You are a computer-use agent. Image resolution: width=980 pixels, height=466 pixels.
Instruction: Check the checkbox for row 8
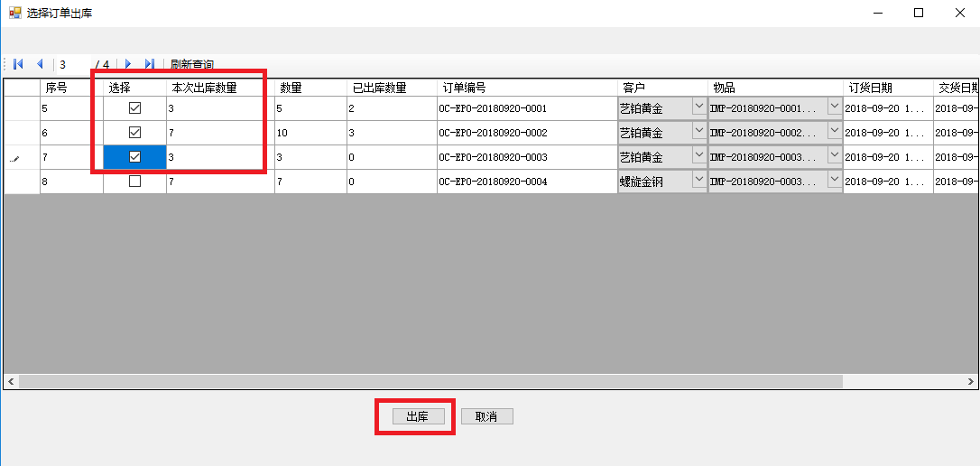point(134,182)
